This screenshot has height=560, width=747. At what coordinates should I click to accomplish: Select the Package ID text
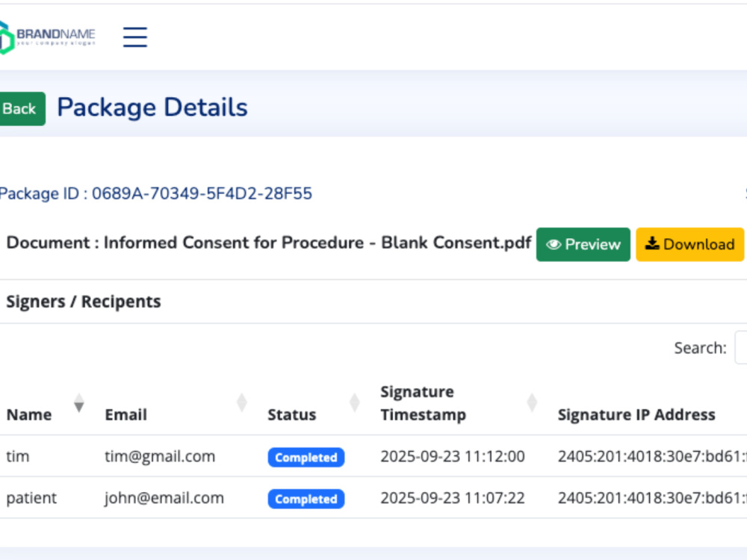tap(156, 193)
